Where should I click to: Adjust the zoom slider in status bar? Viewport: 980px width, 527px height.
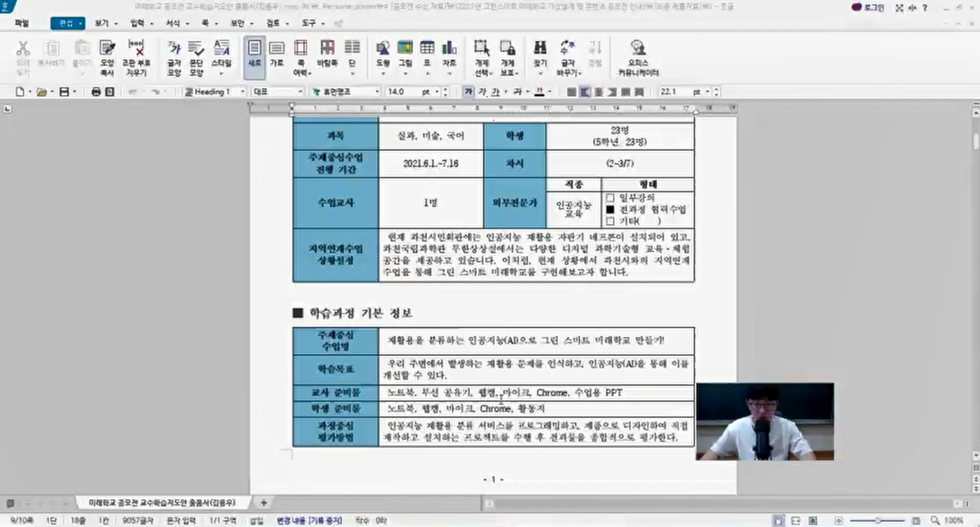point(877,521)
